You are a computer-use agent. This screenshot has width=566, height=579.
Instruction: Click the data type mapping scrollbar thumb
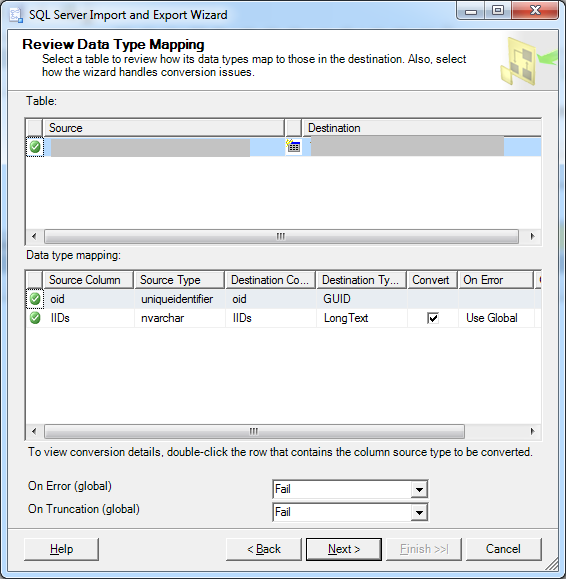coord(254,431)
